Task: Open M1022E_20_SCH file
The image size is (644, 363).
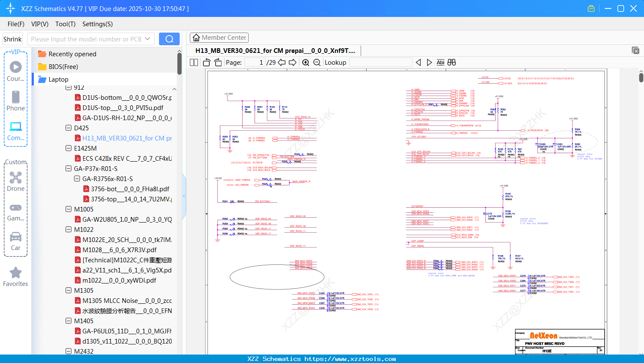Action: point(123,240)
